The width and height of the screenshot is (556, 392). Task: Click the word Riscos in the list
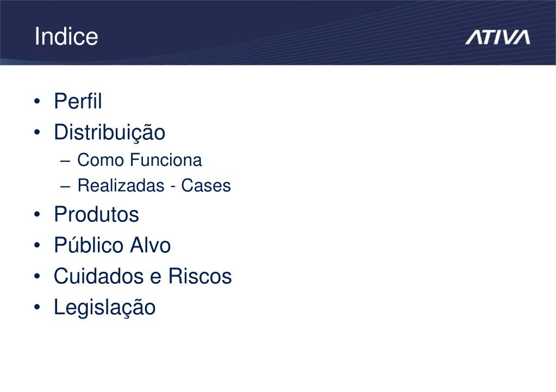coord(200,276)
